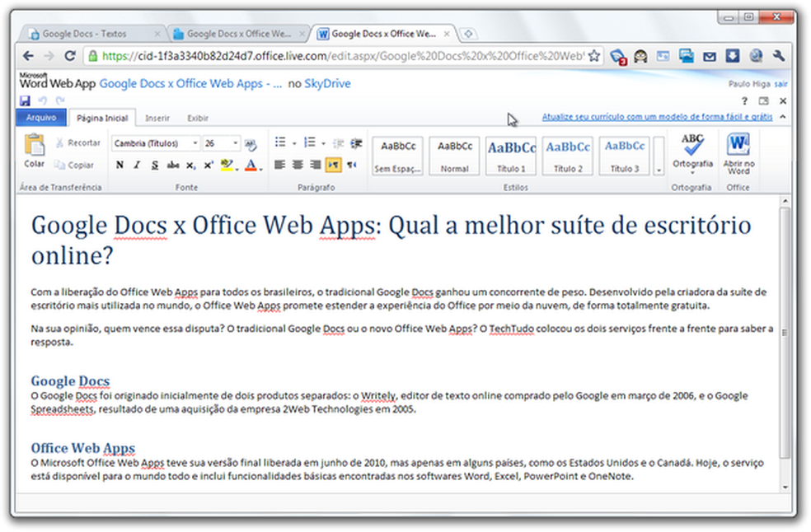Insert a bulleted list
Screen dimensions: 811x532
click(x=280, y=143)
